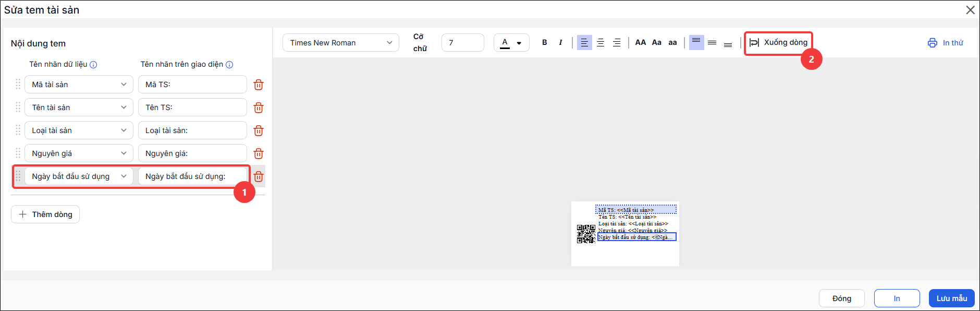Grab drag handle of Mã tài sản row
The height and width of the screenshot is (311, 980).
coord(18,84)
